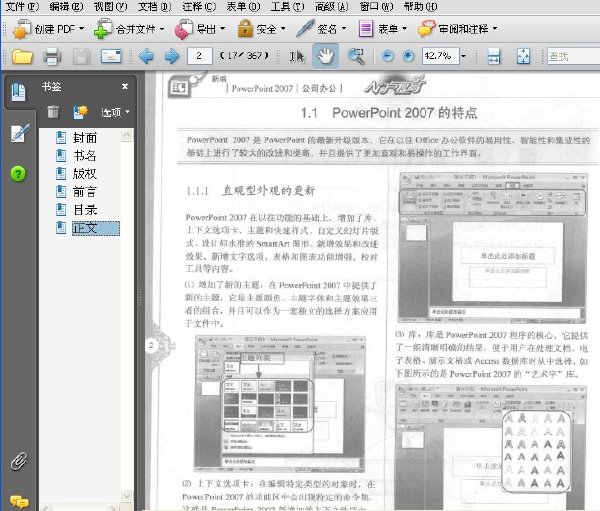
Task: Click the 表单 forms page icon
Action: pos(366,29)
